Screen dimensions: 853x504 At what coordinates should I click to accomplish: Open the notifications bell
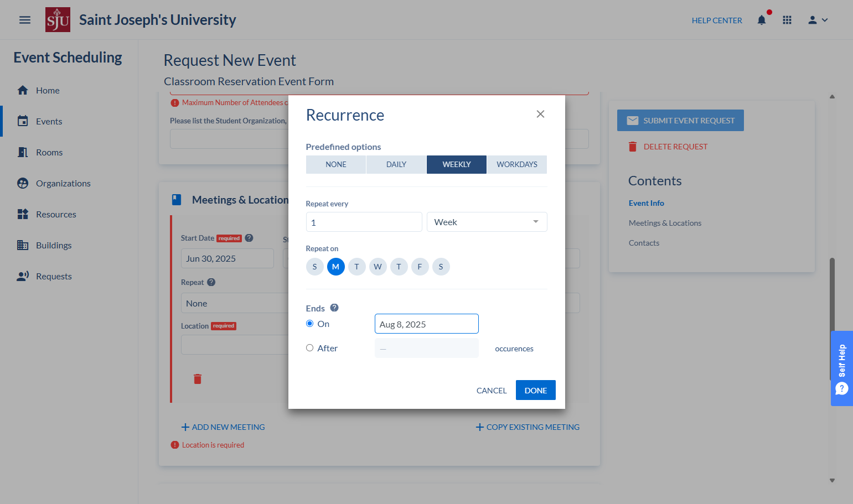[x=762, y=20]
